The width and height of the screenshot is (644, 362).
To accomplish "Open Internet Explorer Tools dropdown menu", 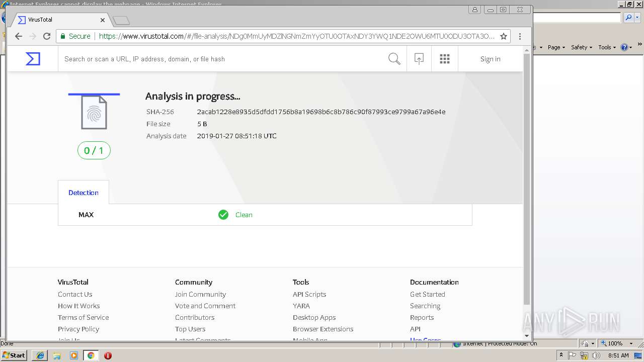I will click(607, 47).
